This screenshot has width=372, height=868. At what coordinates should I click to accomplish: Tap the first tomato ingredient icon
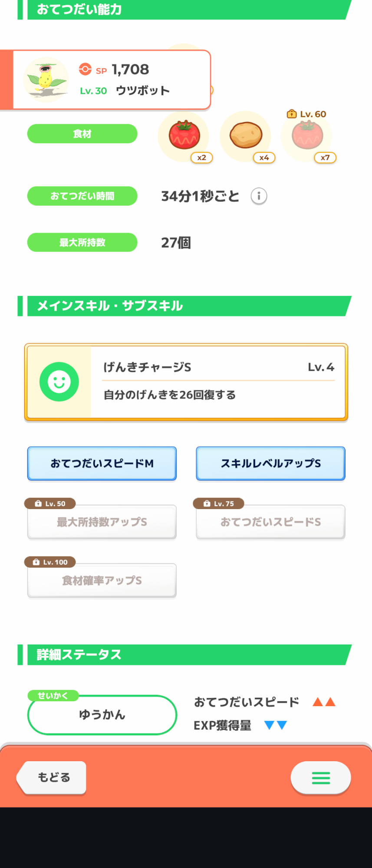(x=184, y=136)
